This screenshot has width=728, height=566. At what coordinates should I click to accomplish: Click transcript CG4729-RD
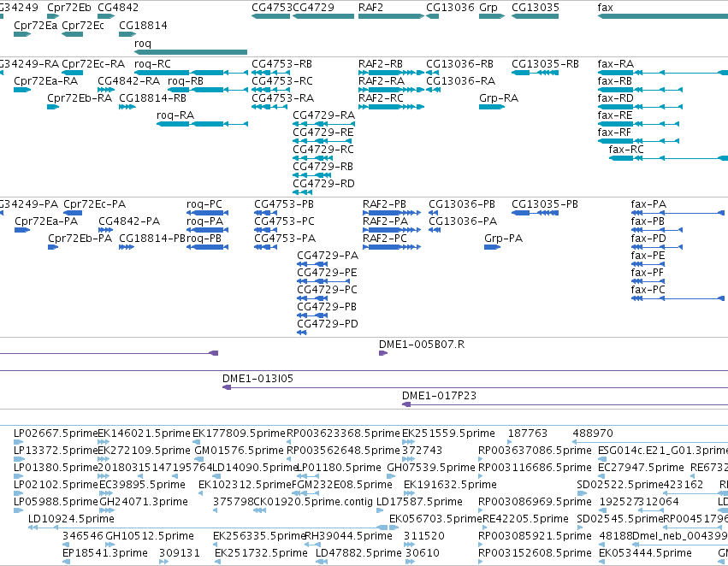[302, 192]
